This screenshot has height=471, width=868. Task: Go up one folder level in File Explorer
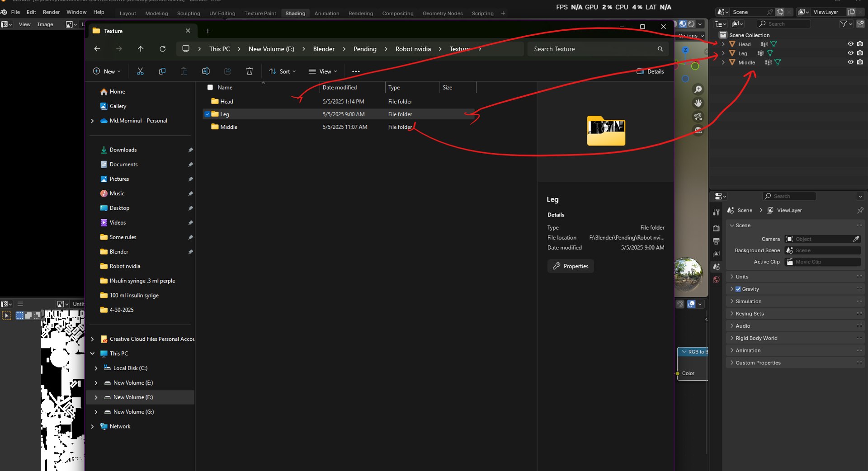coord(141,49)
